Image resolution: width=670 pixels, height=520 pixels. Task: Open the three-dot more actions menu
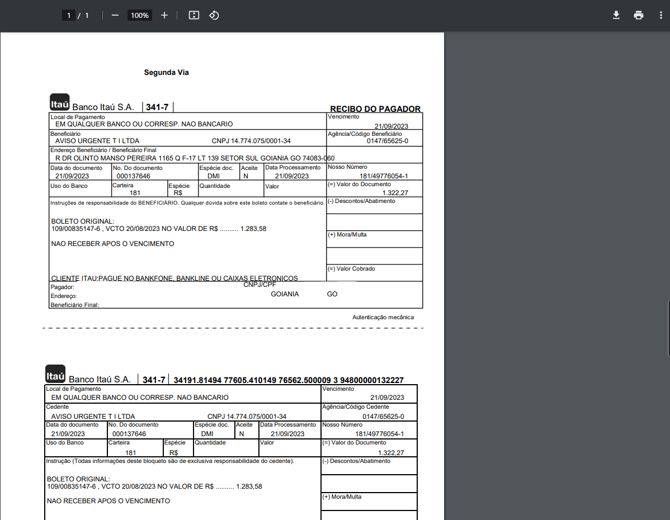tap(660, 15)
